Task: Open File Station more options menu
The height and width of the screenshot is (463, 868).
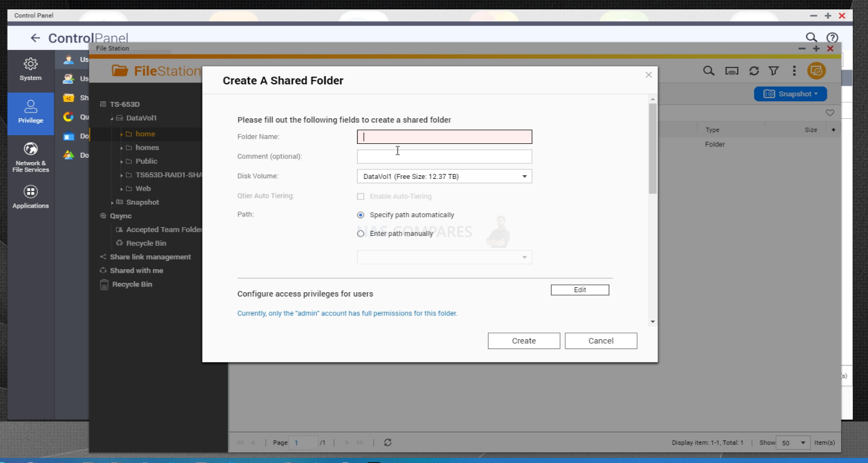Action: (x=794, y=71)
